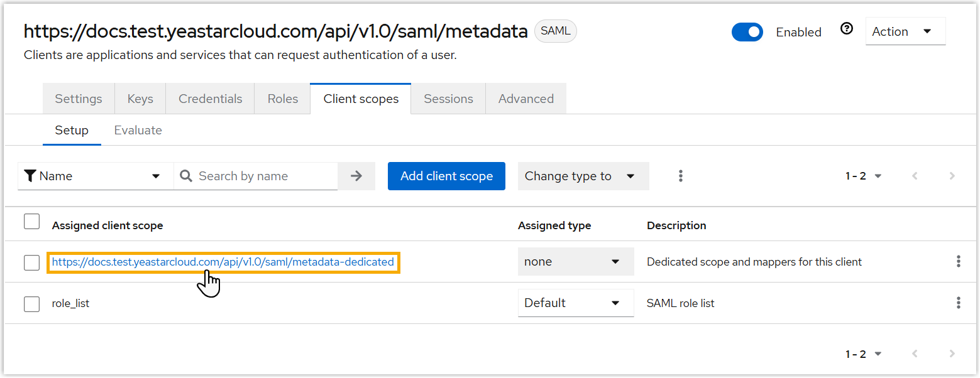980x378 pixels.
Task: Click the top next page arrow
Action: pos(952,176)
